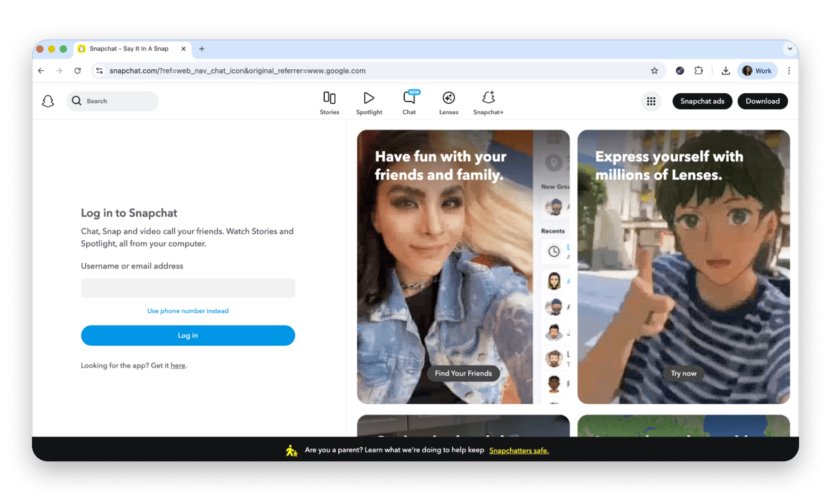The image size is (831, 504).
Task: Reload the page using the refresh icon
Action: 77,70
